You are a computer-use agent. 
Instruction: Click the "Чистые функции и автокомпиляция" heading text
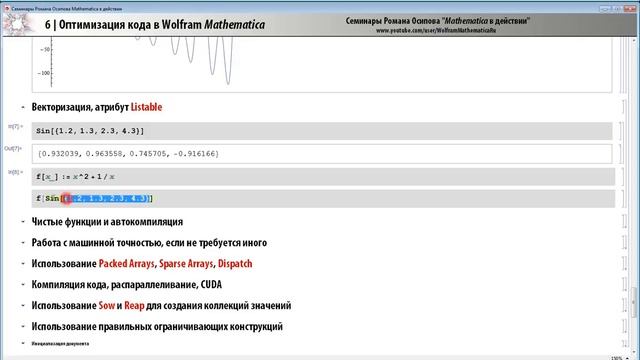click(107, 222)
